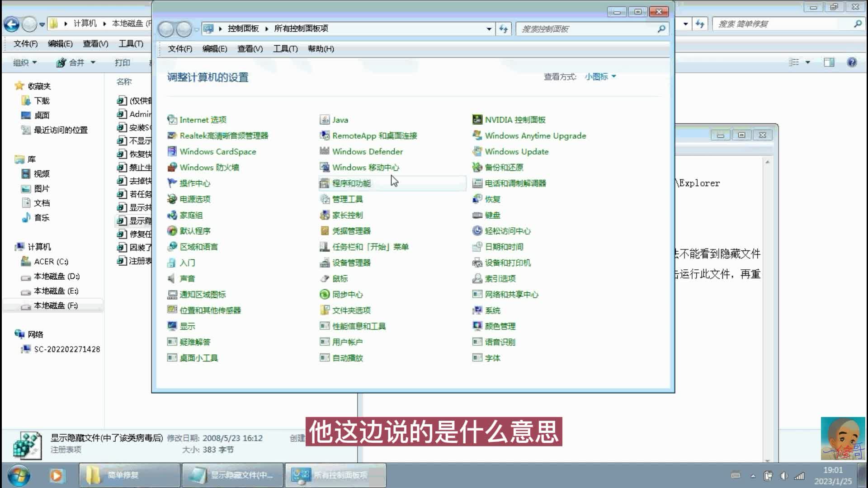Viewport: 868px width, 488px height.
Task: Click the 用户帐户 link
Action: click(x=347, y=342)
